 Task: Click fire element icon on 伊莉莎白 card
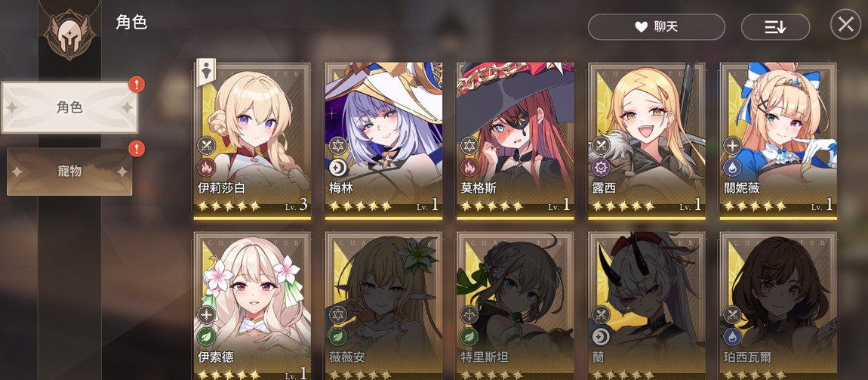pyautogui.click(x=206, y=167)
